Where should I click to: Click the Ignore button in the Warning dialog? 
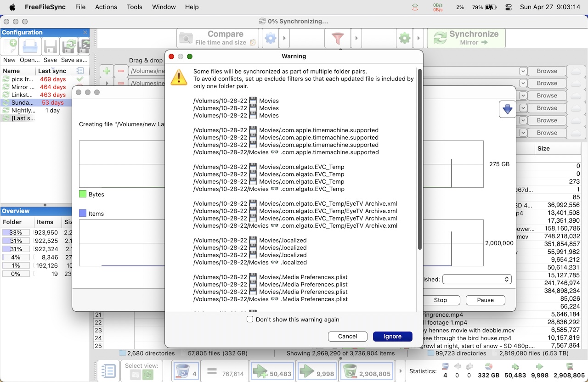tap(392, 336)
